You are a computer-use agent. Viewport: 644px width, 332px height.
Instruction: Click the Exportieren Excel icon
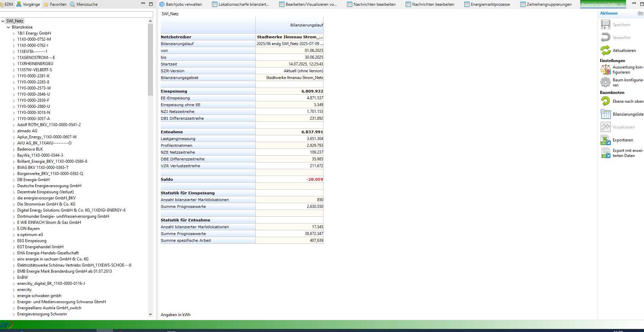tap(605, 140)
